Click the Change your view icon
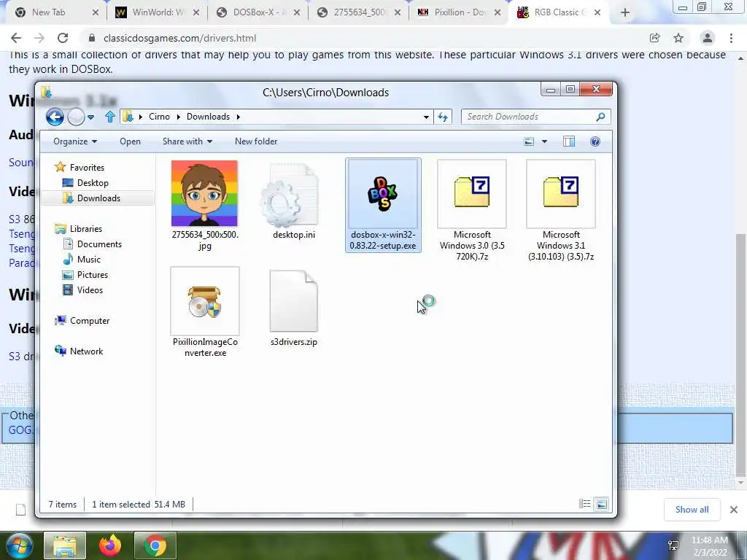Viewport: 747px width, 560px height. click(x=529, y=141)
